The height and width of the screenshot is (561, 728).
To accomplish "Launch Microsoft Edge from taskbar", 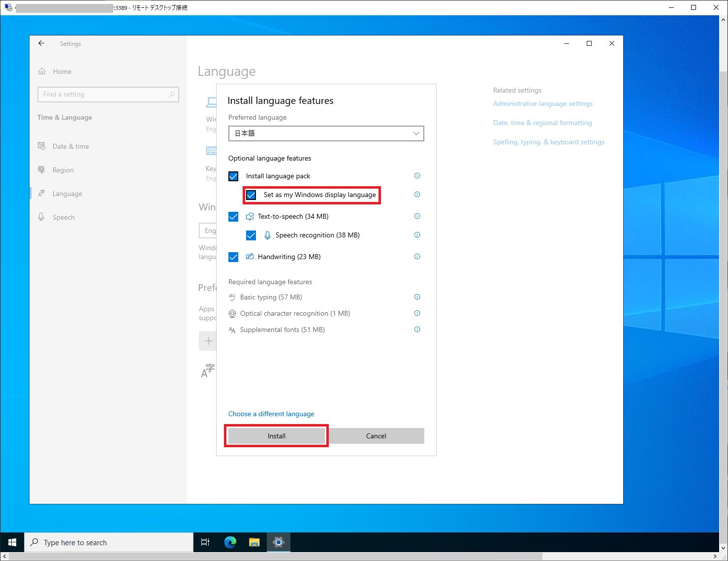I will click(x=230, y=542).
